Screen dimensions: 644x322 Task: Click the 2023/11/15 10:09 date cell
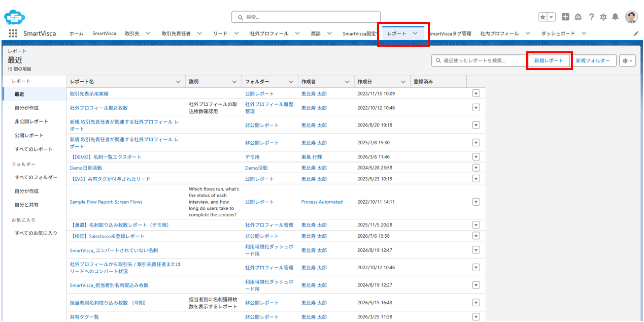(x=376, y=93)
